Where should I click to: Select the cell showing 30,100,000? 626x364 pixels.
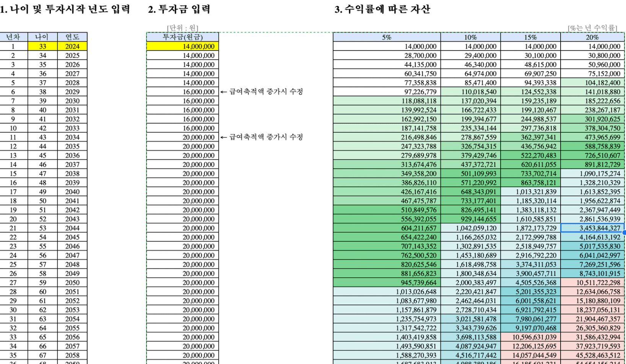coord(530,55)
